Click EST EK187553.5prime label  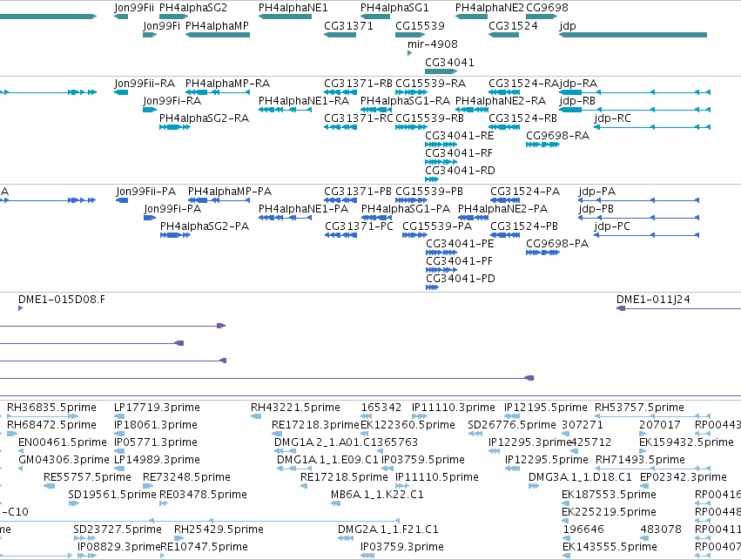pyautogui.click(x=610, y=495)
